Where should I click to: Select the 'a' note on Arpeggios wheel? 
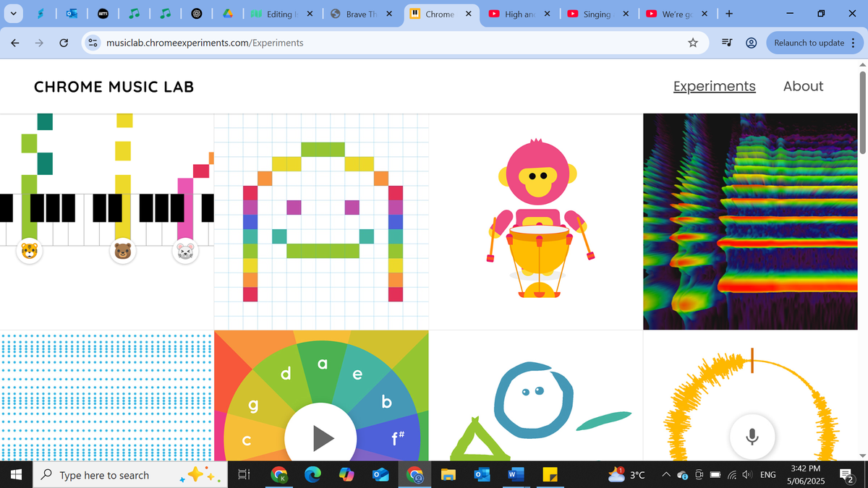pos(323,363)
